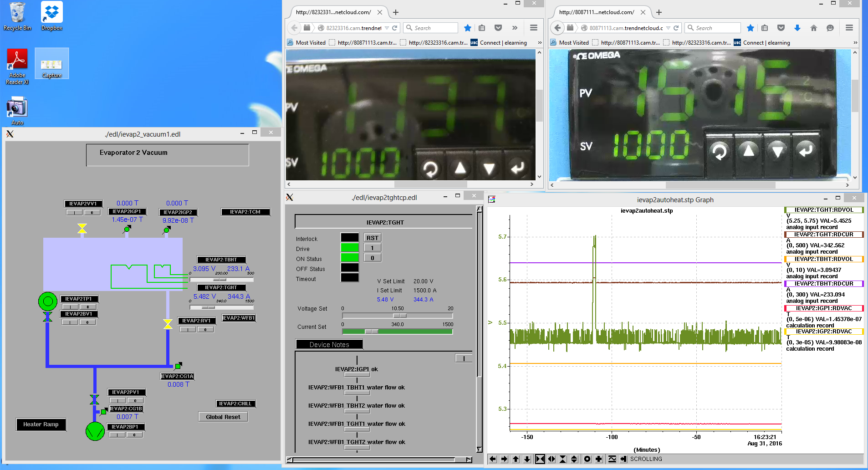Click the small toggle button atop Device Notes list

tap(464, 358)
